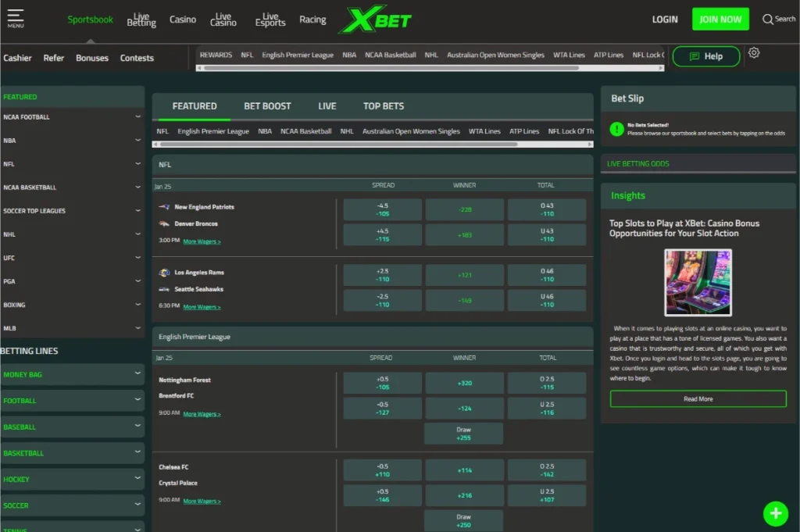Click the LOGIN button
The width and height of the screenshot is (800, 532).
point(665,20)
